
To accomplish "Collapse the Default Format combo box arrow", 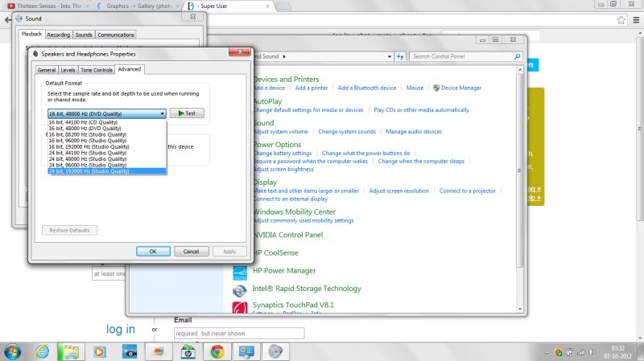I will (163, 113).
